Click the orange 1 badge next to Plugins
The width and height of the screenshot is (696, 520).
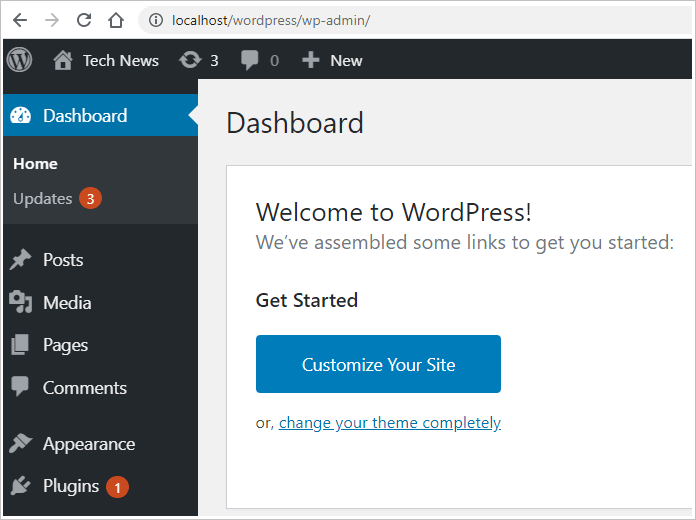point(117,487)
